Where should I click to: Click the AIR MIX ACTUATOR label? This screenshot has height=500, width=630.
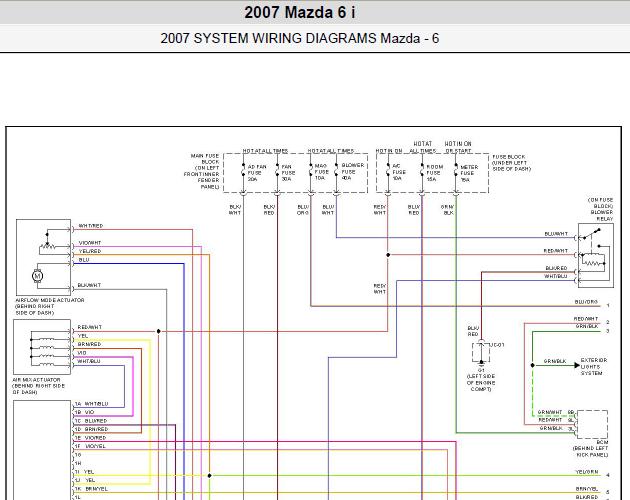pos(38,386)
